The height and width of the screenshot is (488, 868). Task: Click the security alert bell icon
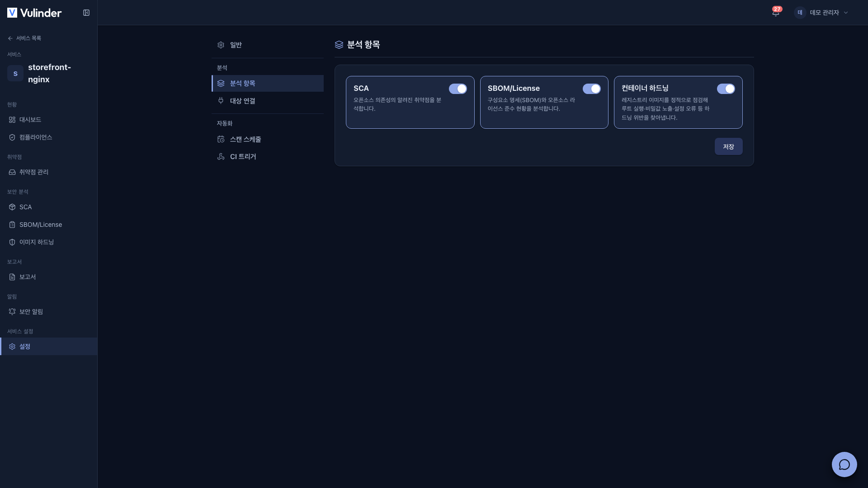coord(12,312)
